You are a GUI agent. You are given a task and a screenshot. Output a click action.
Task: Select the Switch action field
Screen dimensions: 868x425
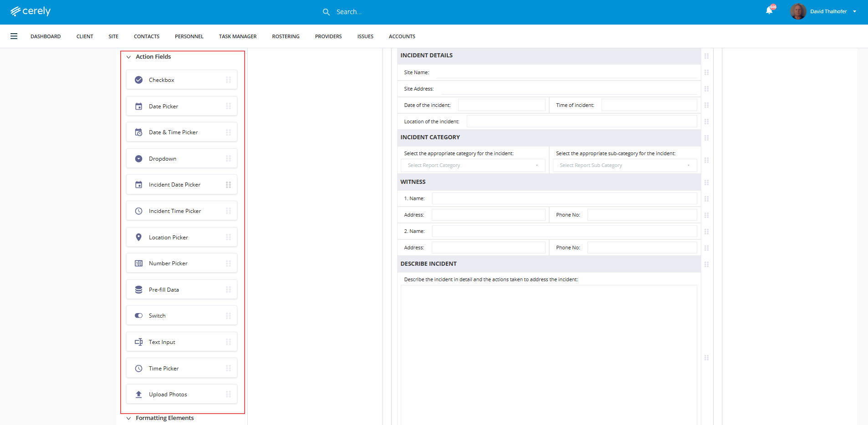[181, 316]
